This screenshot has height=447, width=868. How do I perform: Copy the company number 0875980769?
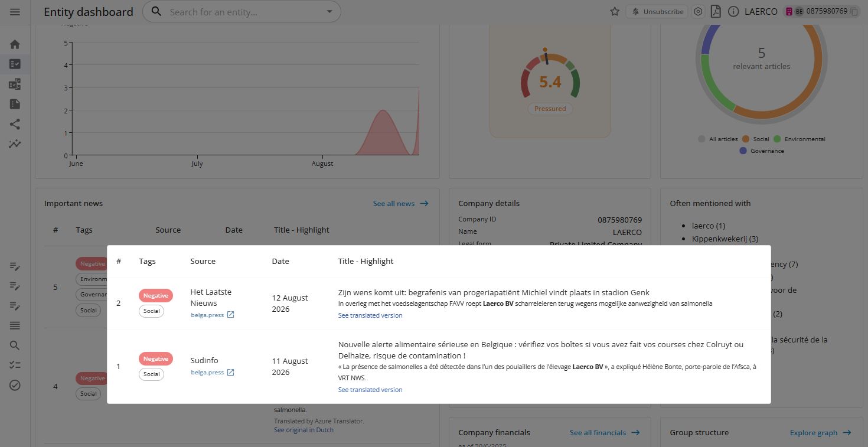(854, 11)
